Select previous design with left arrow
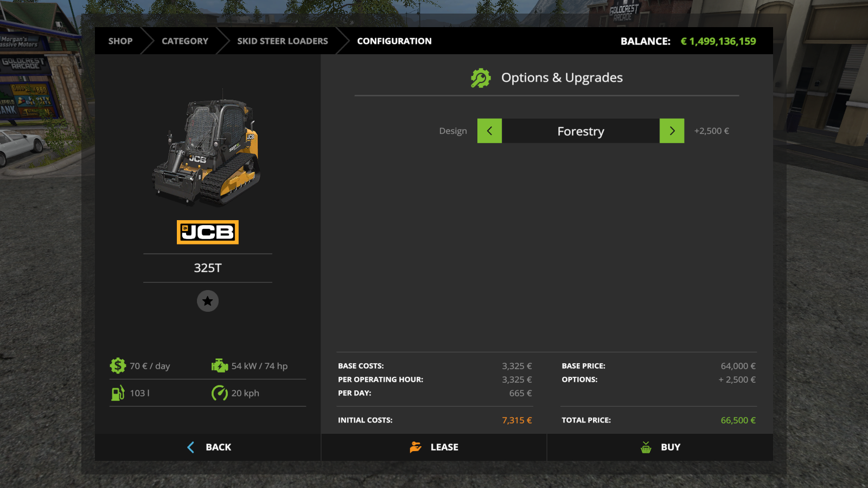 tap(489, 131)
